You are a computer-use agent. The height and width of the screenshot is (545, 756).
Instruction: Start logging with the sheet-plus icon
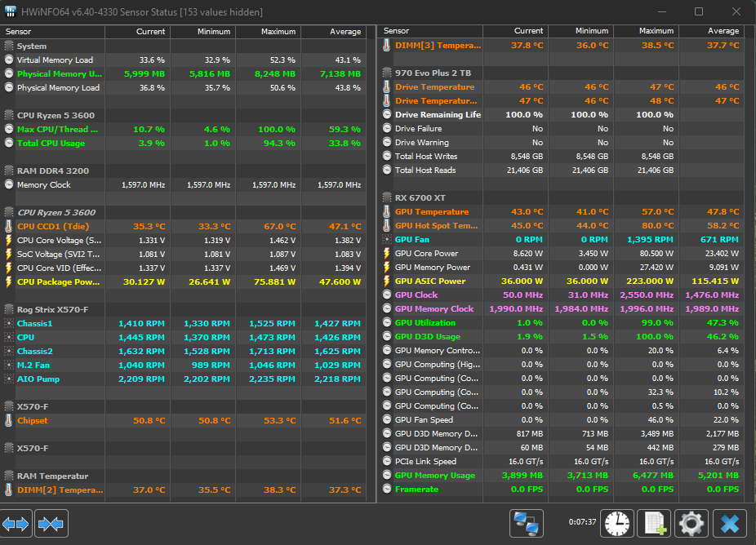point(654,523)
